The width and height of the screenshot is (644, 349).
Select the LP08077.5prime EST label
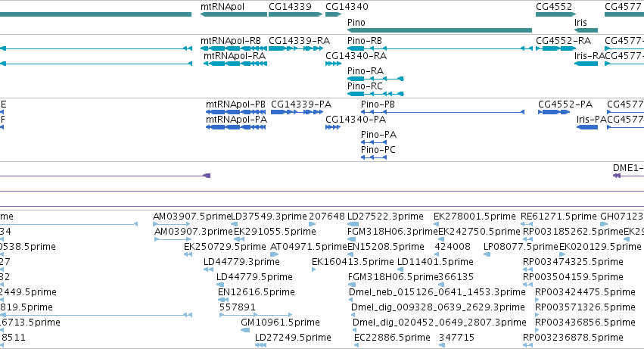521,248
